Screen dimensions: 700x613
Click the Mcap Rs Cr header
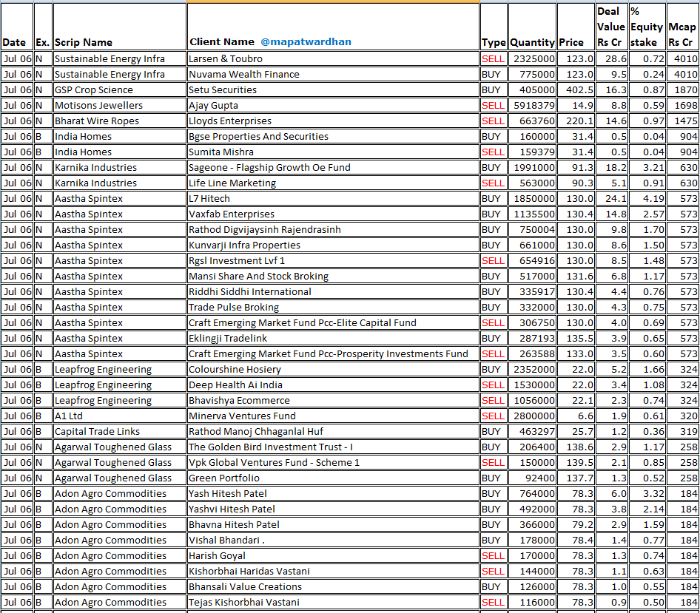682,27
